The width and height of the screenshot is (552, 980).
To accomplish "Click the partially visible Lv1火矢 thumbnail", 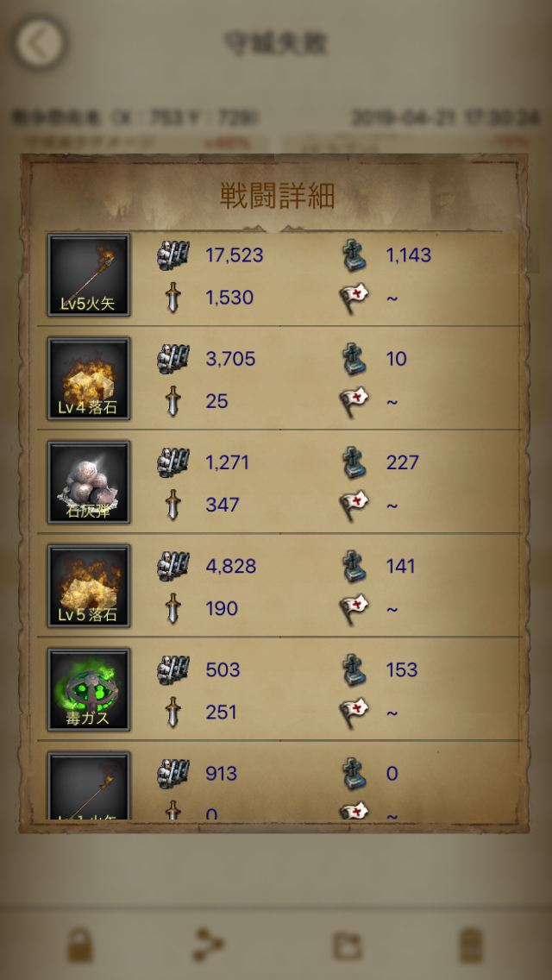I will [89, 786].
